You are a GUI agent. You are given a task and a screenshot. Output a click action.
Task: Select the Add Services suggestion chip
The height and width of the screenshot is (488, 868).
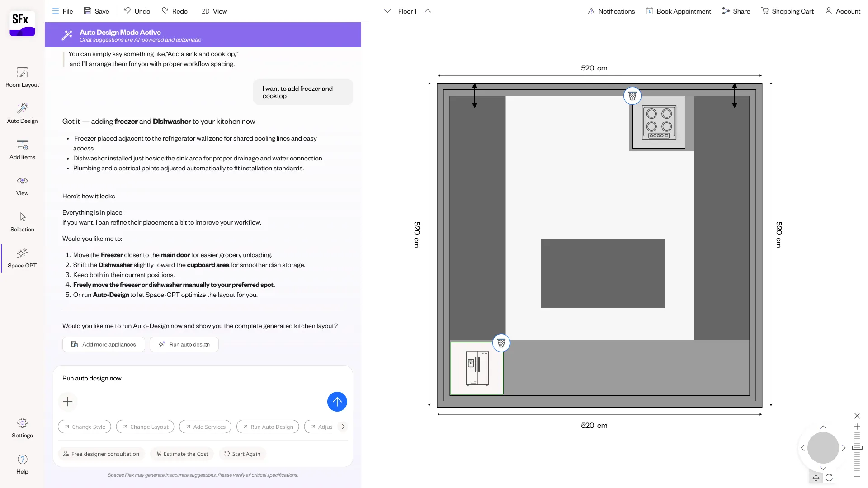point(205,427)
